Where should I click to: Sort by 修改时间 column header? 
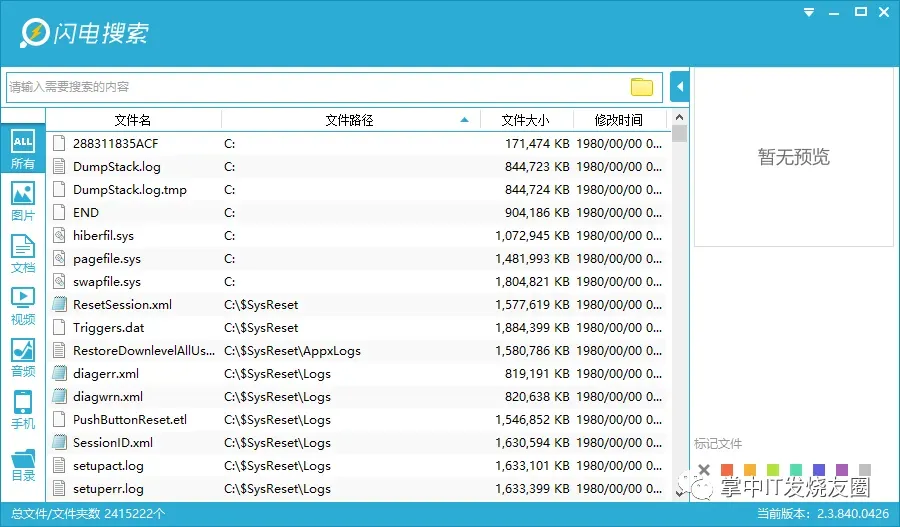(619, 120)
